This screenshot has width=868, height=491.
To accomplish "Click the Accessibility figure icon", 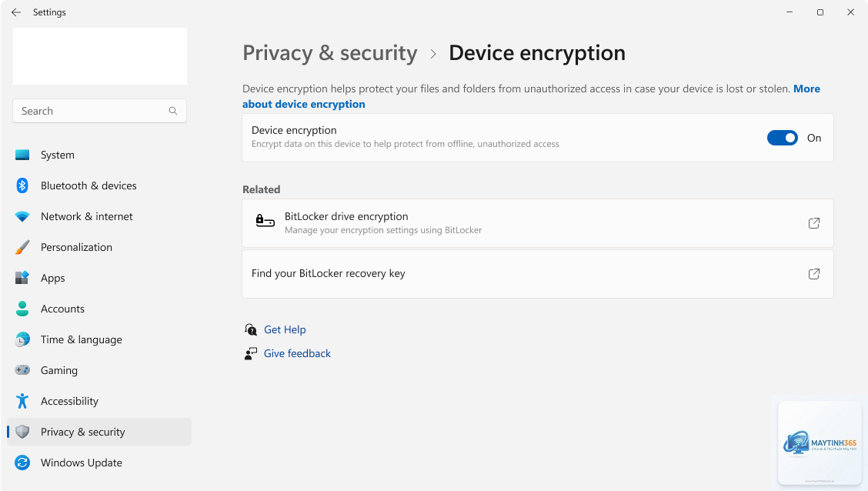I will [x=22, y=401].
